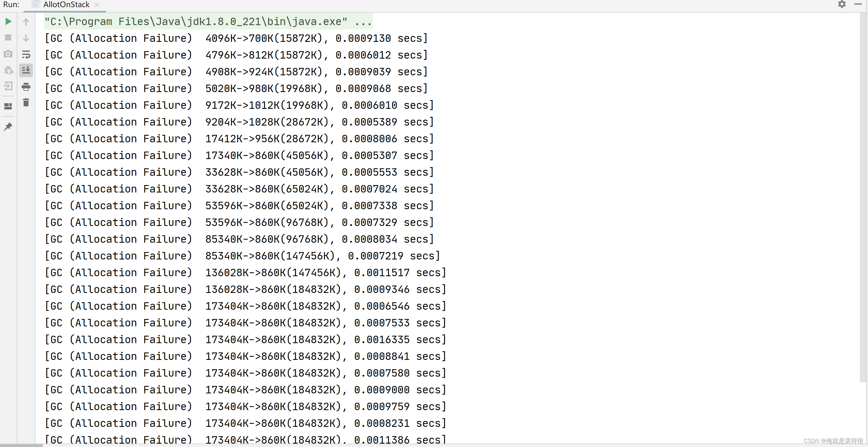Image resolution: width=868 pixels, height=447 pixels.
Task: Select the AllotOnStack run tab
Action: [66, 5]
